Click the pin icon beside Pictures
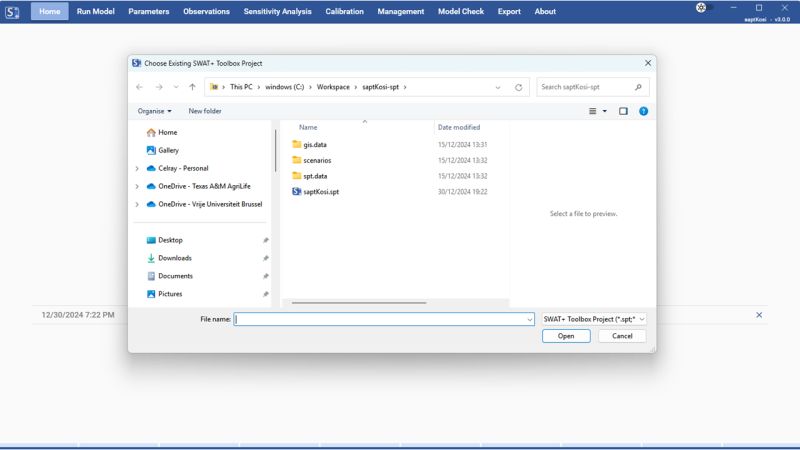The image size is (800, 450). [265, 294]
